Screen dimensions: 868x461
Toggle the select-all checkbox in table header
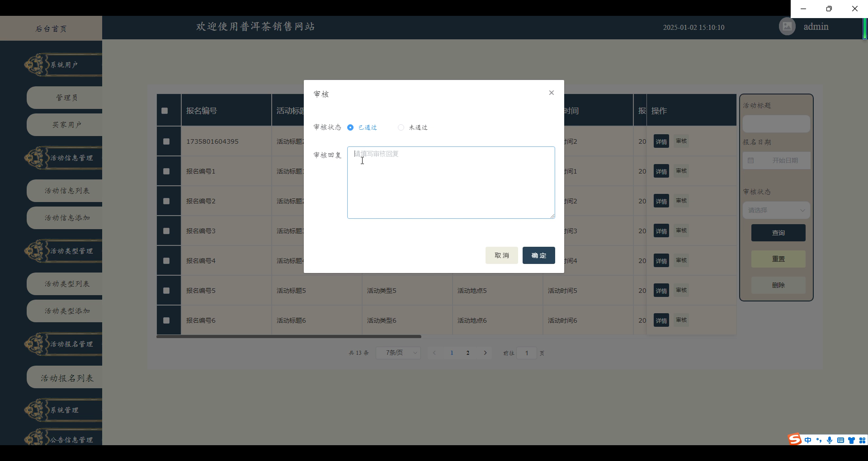pos(165,111)
